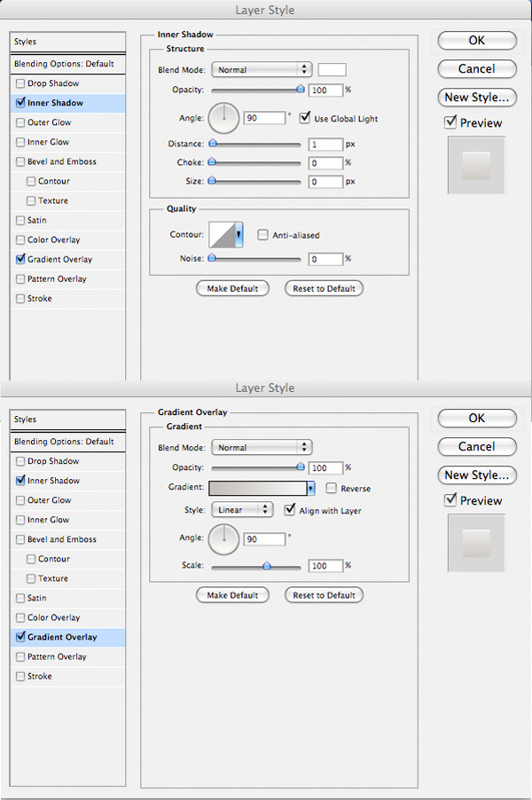Click the preview thumbnail in the Gradient Overlay dialog
The width and height of the screenshot is (532, 800).
tap(476, 543)
